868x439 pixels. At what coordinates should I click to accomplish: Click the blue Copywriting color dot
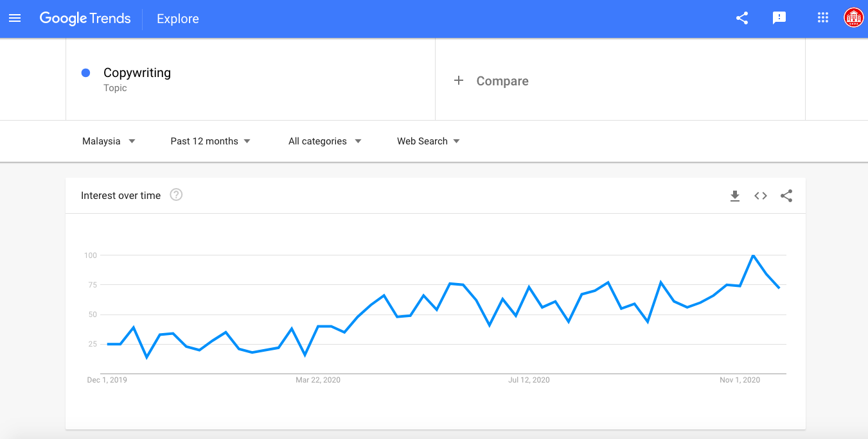[x=85, y=73]
